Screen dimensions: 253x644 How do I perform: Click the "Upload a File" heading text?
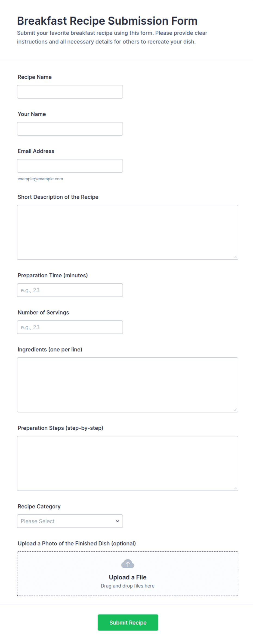128,577
